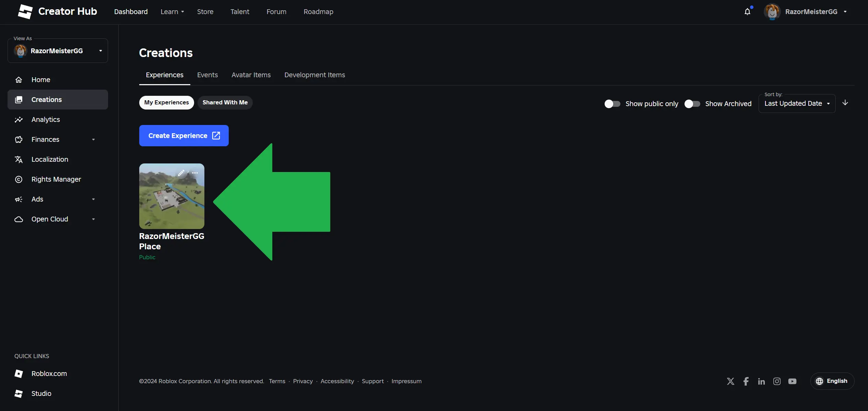Image resolution: width=868 pixels, height=411 pixels.
Task: Click the Analytics label in sidebar
Action: click(x=46, y=119)
